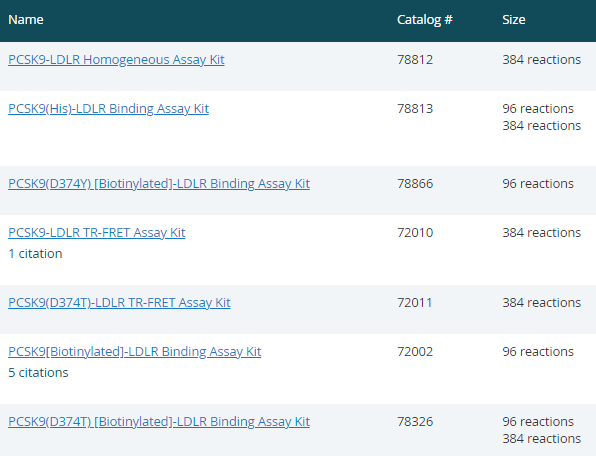Click the Catalog # column header

[x=425, y=20]
